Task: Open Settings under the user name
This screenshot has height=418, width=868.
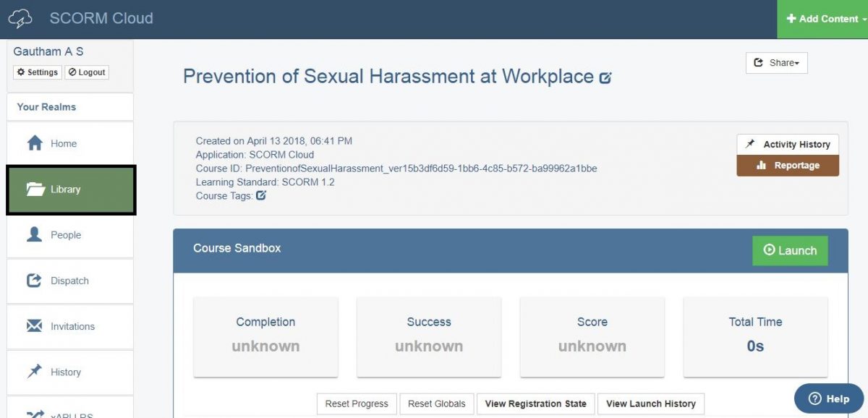Action: [38, 72]
